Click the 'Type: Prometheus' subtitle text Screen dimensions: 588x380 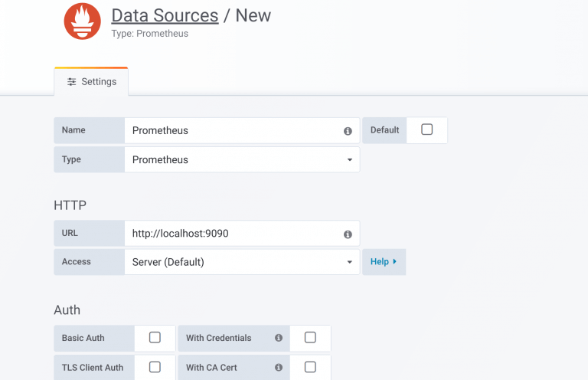[x=149, y=34]
